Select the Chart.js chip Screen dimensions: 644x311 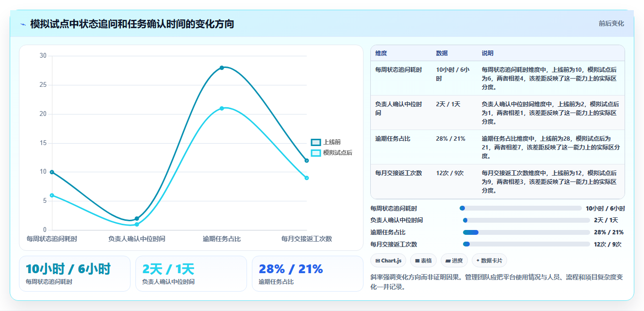point(388,261)
